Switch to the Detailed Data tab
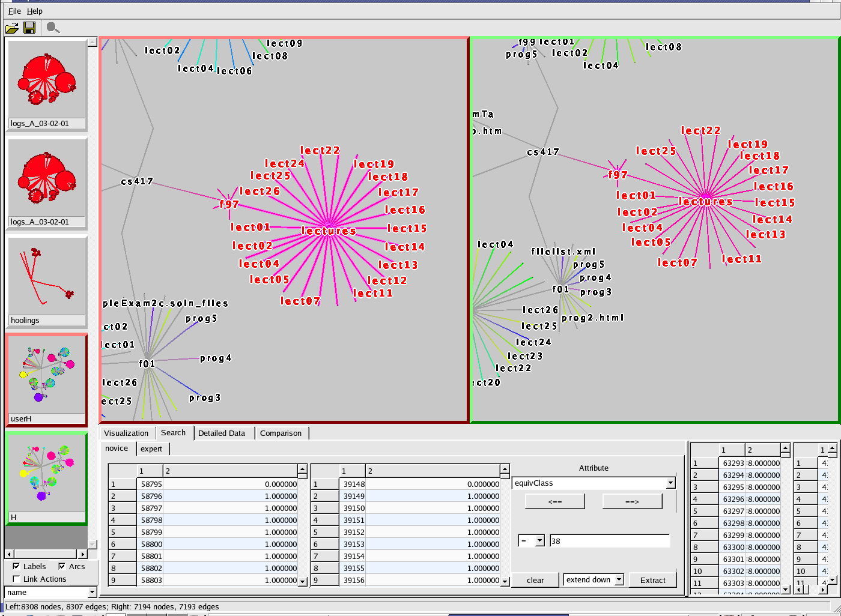The image size is (841, 616). pyautogui.click(x=222, y=433)
